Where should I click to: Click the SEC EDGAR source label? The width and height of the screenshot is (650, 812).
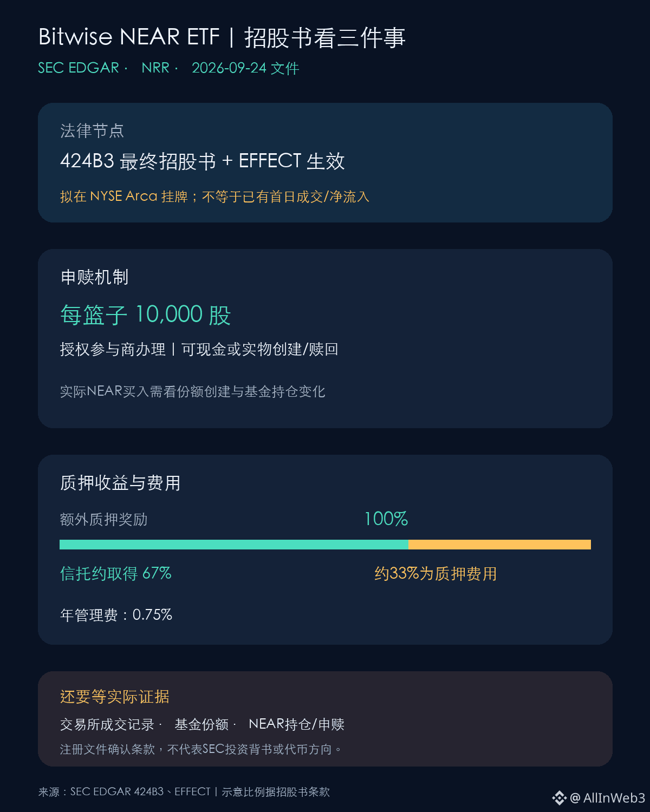pyautogui.click(x=79, y=68)
